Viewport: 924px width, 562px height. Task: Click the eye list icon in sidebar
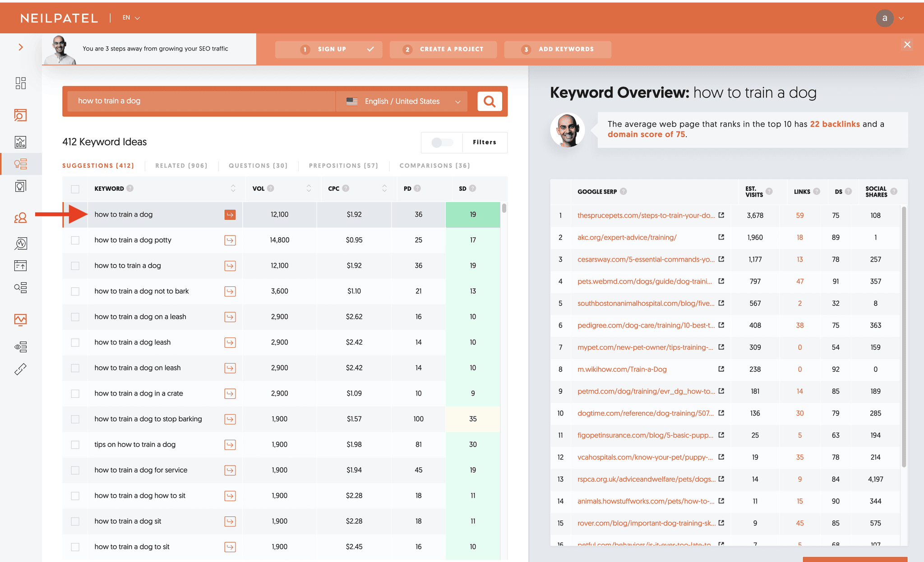click(x=21, y=346)
